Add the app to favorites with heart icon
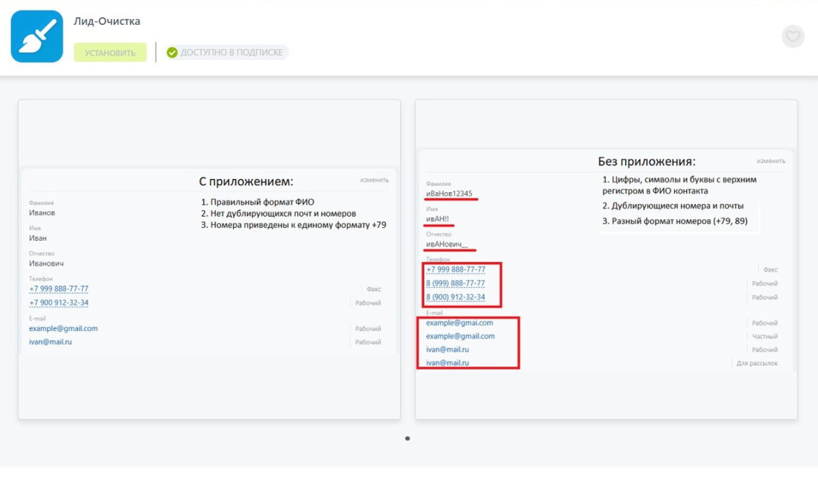Viewport: 818px width, 504px height. point(792,36)
